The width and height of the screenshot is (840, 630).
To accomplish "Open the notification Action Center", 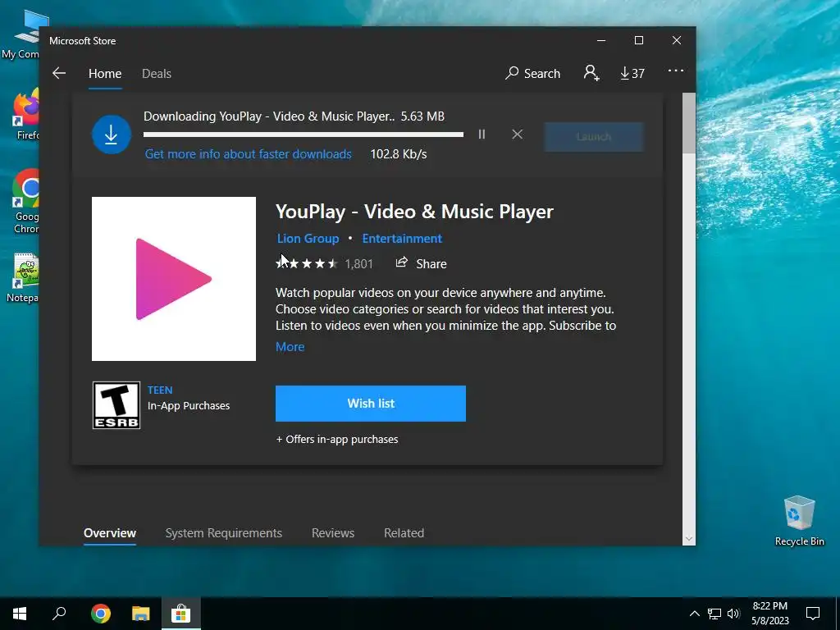I will 813,614.
